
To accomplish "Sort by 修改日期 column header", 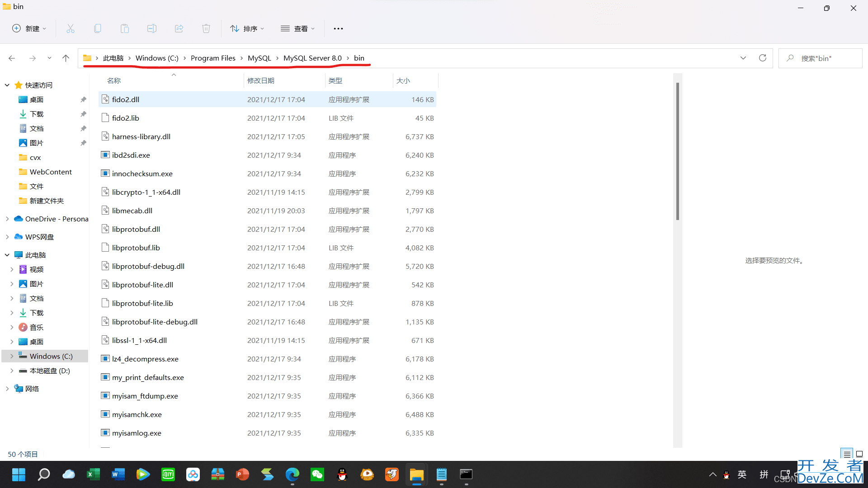I will tap(261, 80).
